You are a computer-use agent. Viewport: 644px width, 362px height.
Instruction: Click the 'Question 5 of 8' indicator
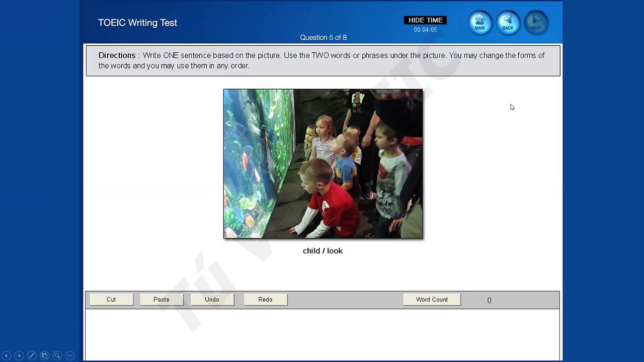pyautogui.click(x=323, y=38)
